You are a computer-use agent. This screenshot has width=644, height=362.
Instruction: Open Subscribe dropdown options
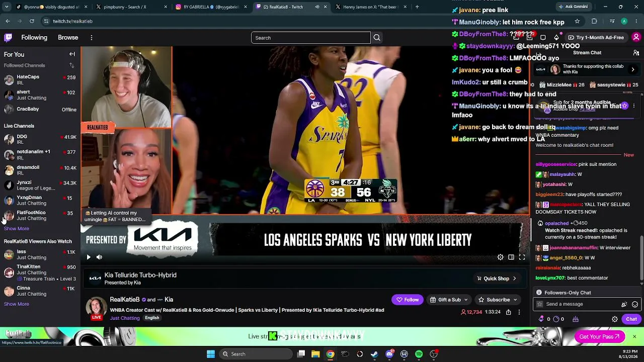pos(498,300)
